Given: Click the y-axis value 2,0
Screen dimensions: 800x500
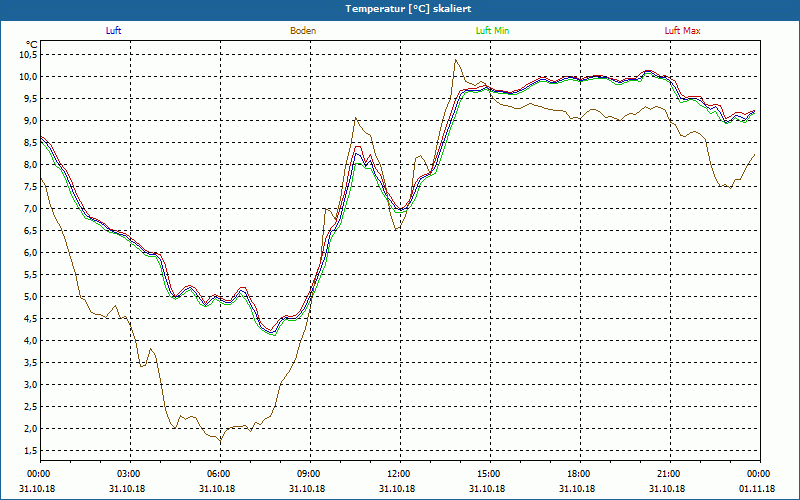Looking at the screenshot, I should click(x=30, y=429).
